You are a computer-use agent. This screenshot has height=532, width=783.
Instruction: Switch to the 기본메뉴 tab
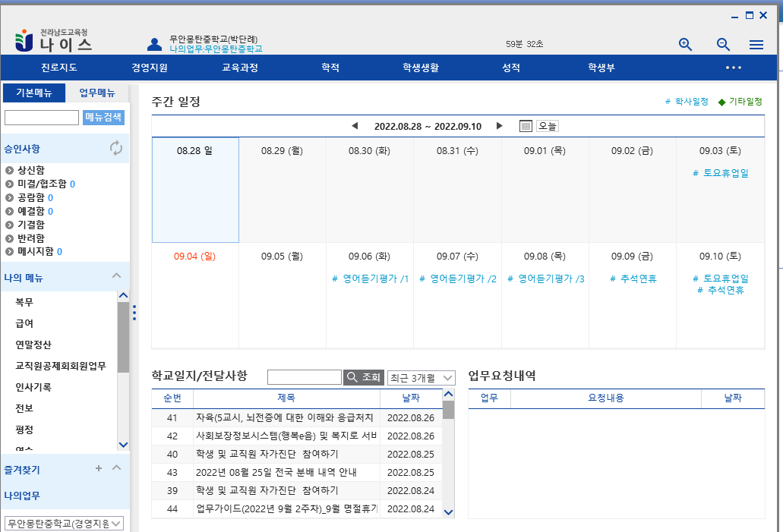click(34, 93)
